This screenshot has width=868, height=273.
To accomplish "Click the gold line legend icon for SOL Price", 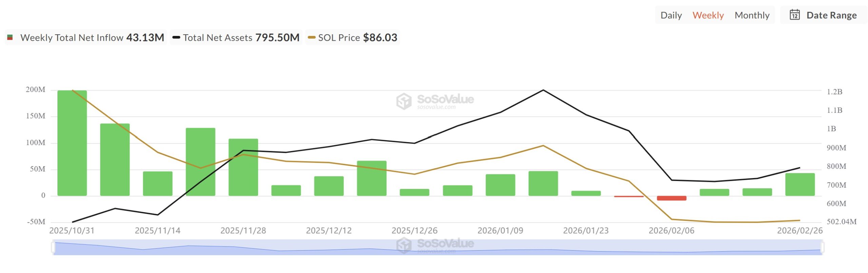I will (x=311, y=37).
